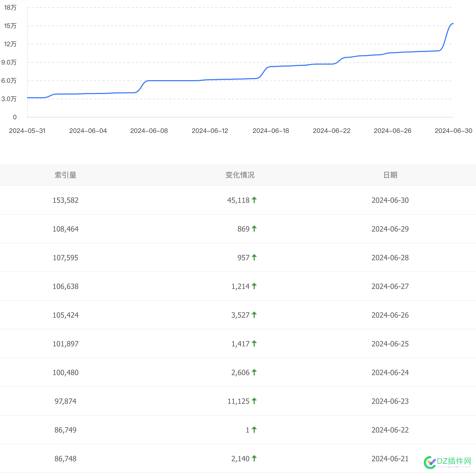Click y-axis label 3.0万
This screenshot has width=476, height=473.
pos(9,99)
